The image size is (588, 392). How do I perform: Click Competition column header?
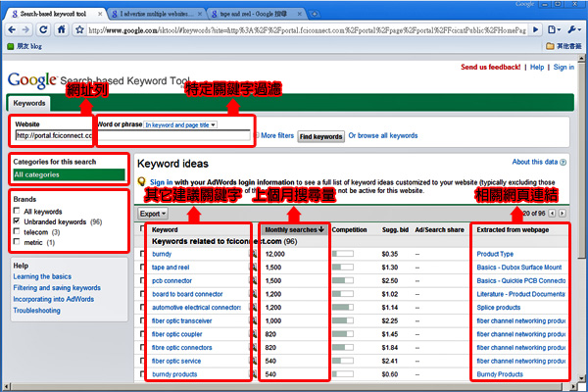349,229
